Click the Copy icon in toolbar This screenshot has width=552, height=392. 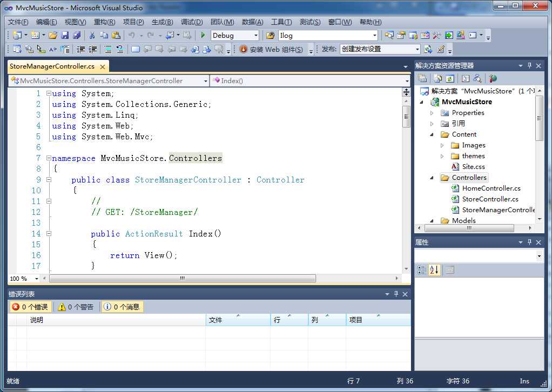pos(104,35)
